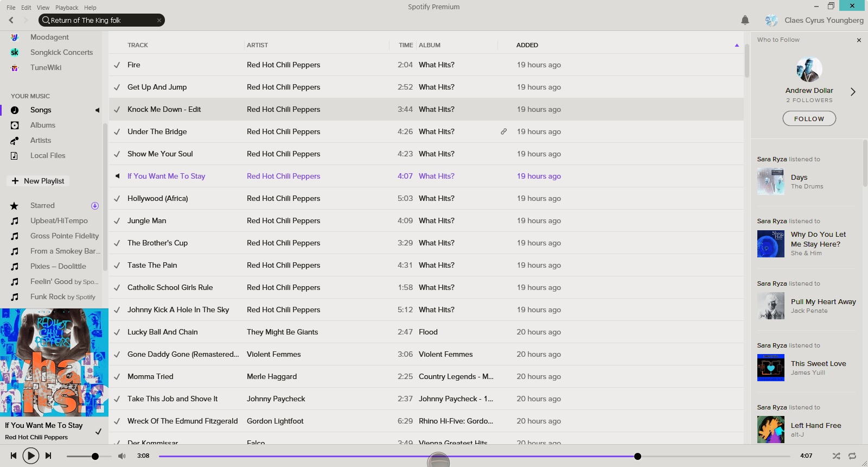
Task: Open the Moodagent app in the sidebar
Action: 49,37
